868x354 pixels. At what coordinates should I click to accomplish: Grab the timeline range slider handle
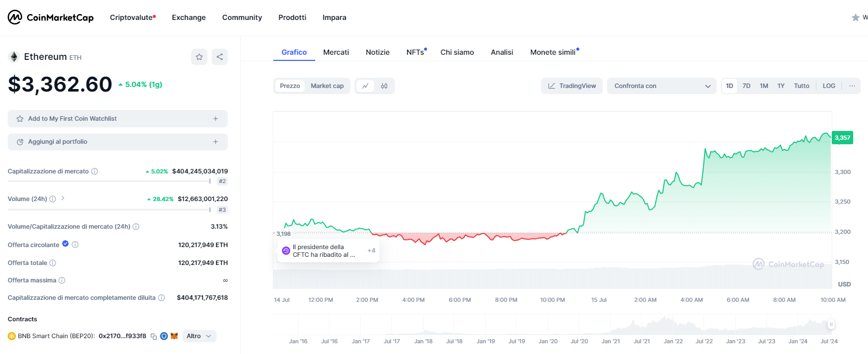tap(831, 324)
